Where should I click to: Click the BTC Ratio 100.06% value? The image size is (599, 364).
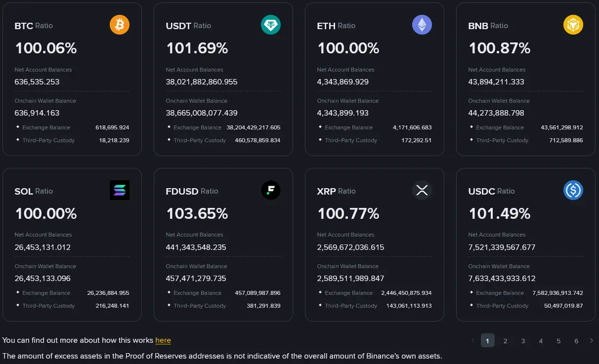[46, 48]
